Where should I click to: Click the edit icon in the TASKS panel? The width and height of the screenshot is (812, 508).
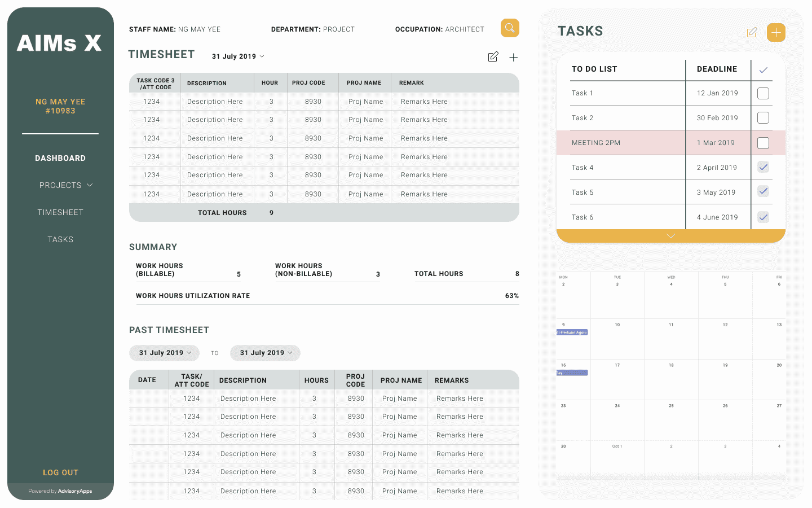click(752, 33)
